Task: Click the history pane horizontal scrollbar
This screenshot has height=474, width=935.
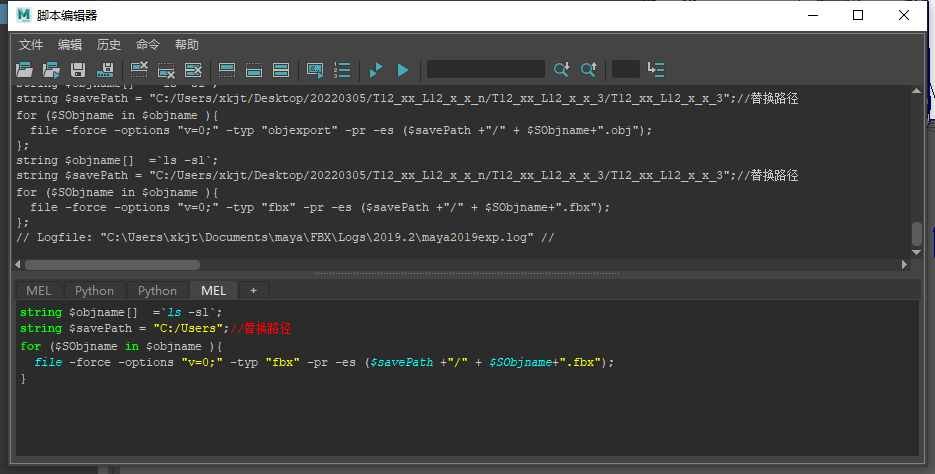Action: pos(112,265)
